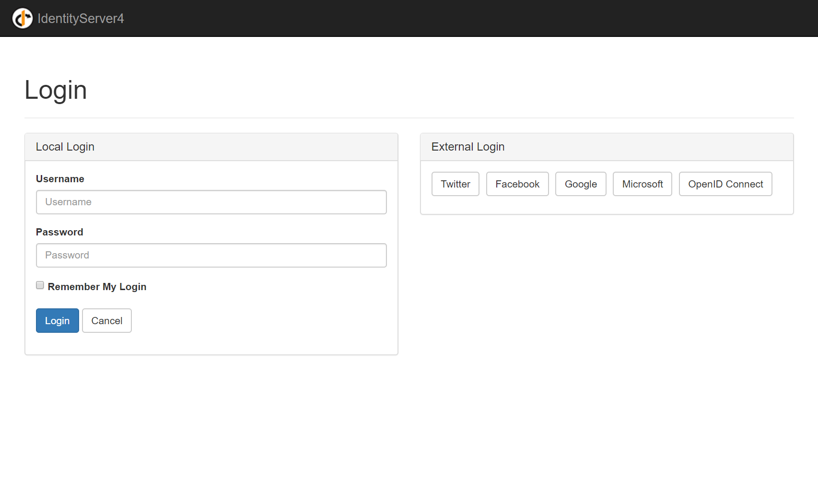The image size is (818, 504).
Task: Sign in with Facebook
Action: 517,184
